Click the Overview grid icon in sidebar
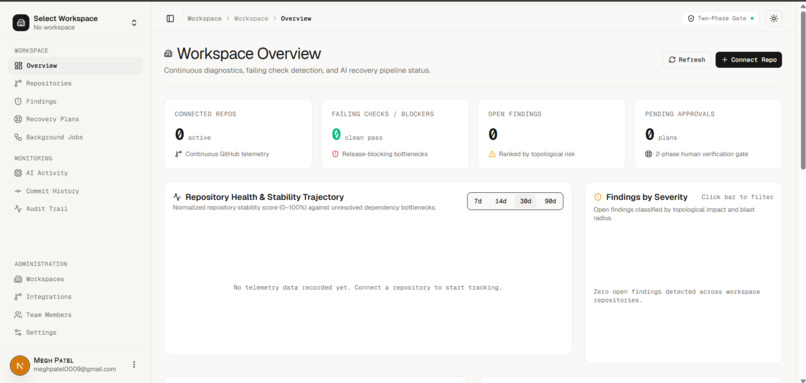Viewport: 806px width, 383px height. pos(18,66)
